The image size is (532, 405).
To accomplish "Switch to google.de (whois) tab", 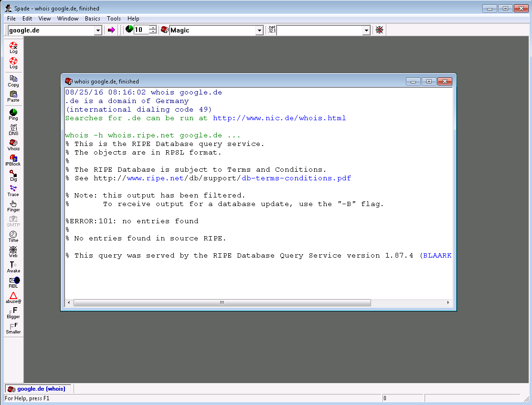I will coord(38,389).
